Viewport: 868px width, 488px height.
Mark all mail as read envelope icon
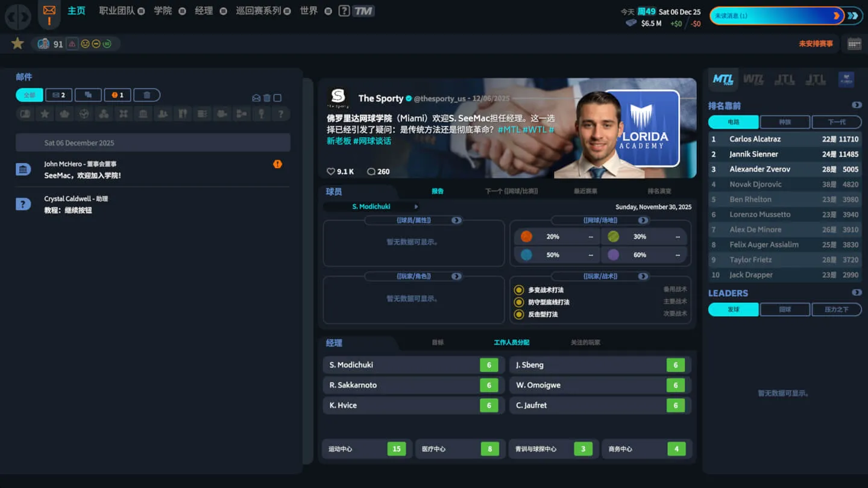256,98
